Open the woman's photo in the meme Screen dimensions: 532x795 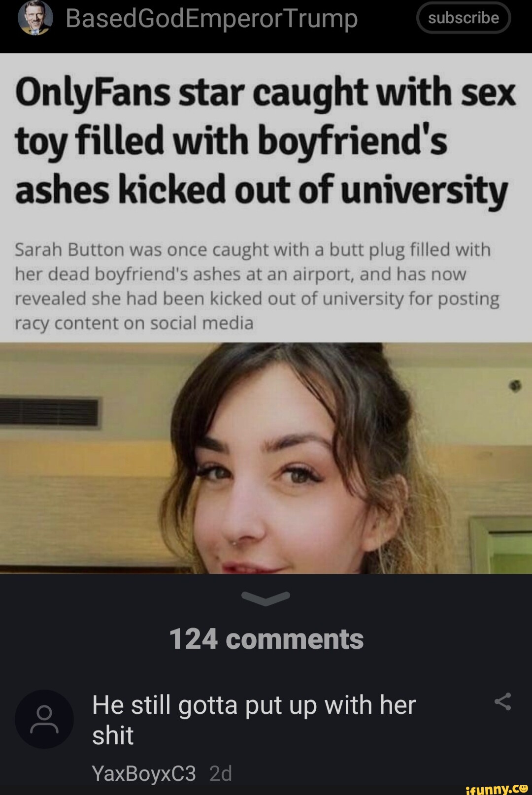coord(266,458)
